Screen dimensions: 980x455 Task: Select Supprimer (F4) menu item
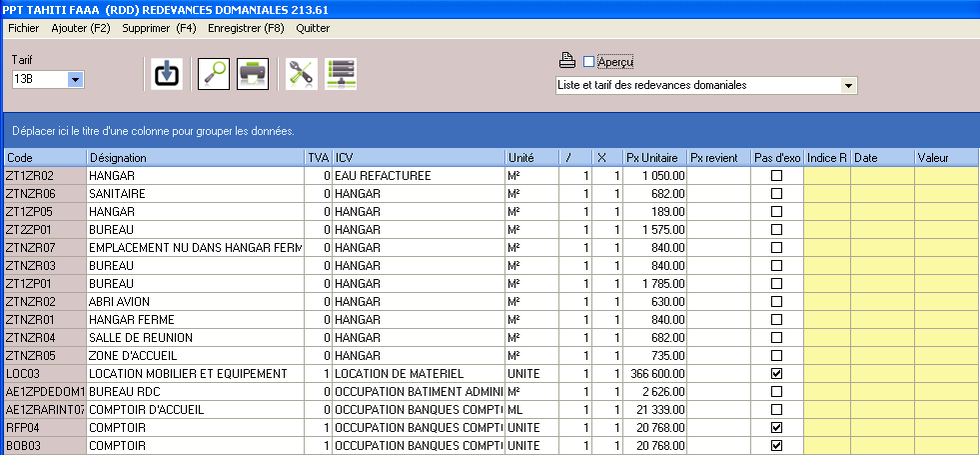pyautogui.click(x=159, y=28)
